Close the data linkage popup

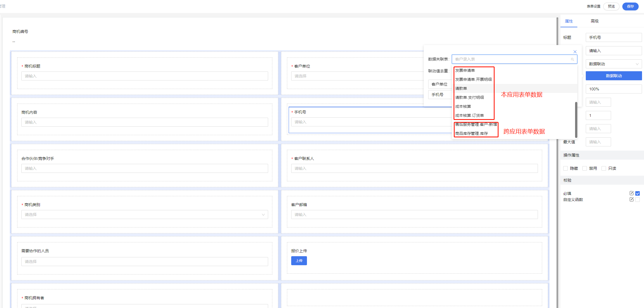(575, 52)
